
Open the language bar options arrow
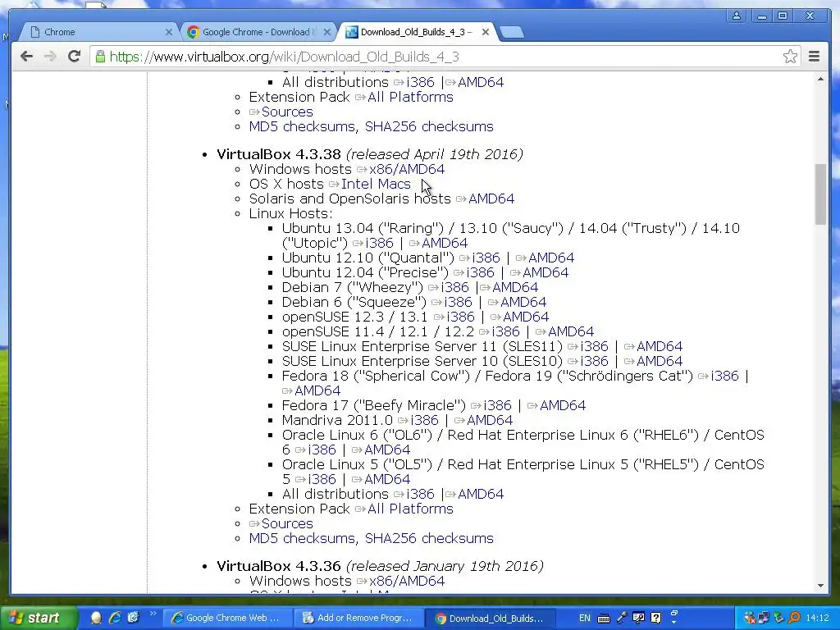[674, 622]
